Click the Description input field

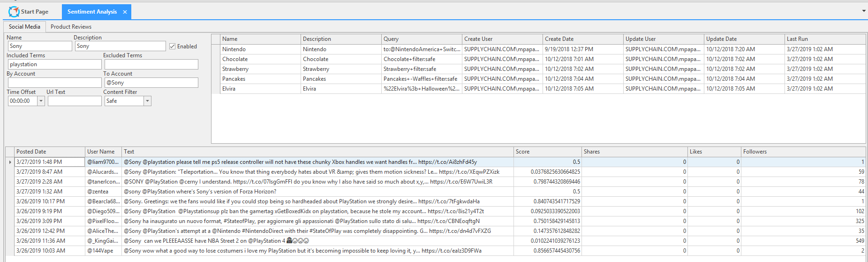[x=120, y=46]
